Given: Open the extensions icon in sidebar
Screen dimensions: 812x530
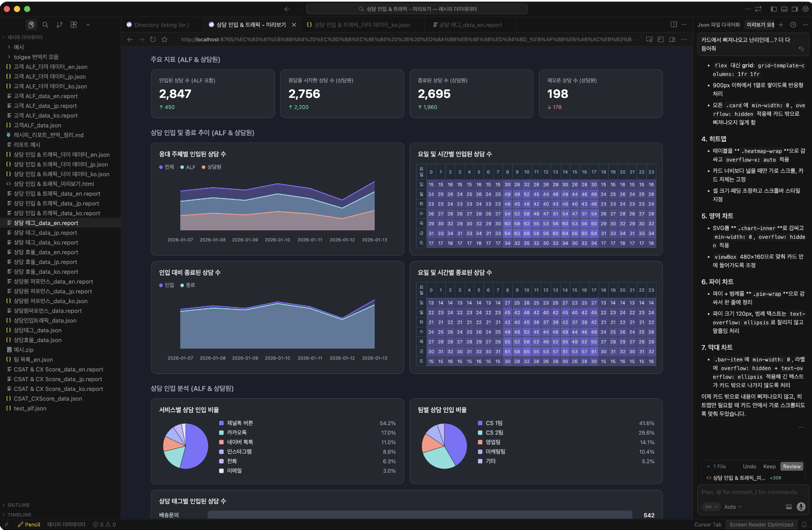Looking at the screenshot, I should 74,25.
